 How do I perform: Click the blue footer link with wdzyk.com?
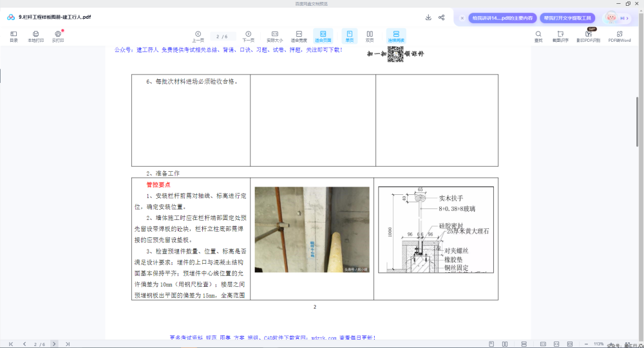tap(272, 338)
